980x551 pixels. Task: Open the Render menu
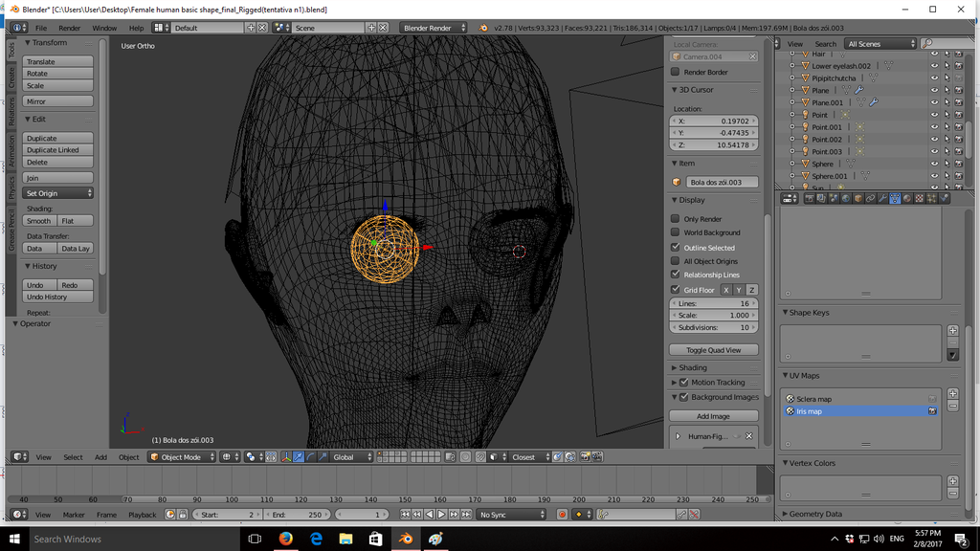pyautogui.click(x=69, y=28)
